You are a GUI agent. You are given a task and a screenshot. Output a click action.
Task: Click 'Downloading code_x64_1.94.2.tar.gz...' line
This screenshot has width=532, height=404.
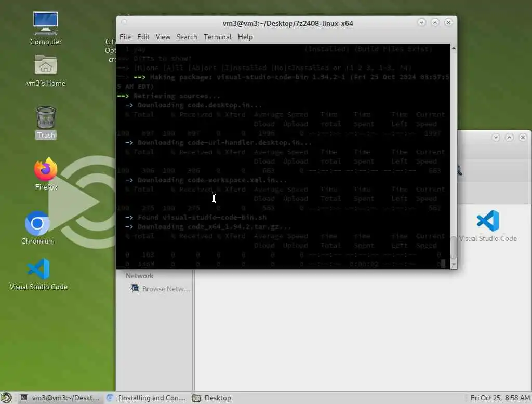click(208, 227)
